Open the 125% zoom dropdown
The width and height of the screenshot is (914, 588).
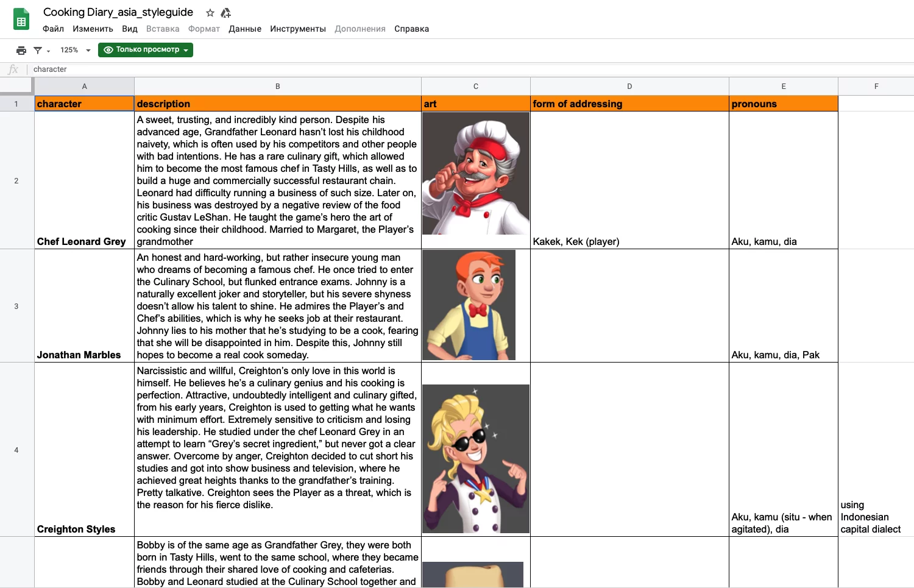pyautogui.click(x=76, y=50)
